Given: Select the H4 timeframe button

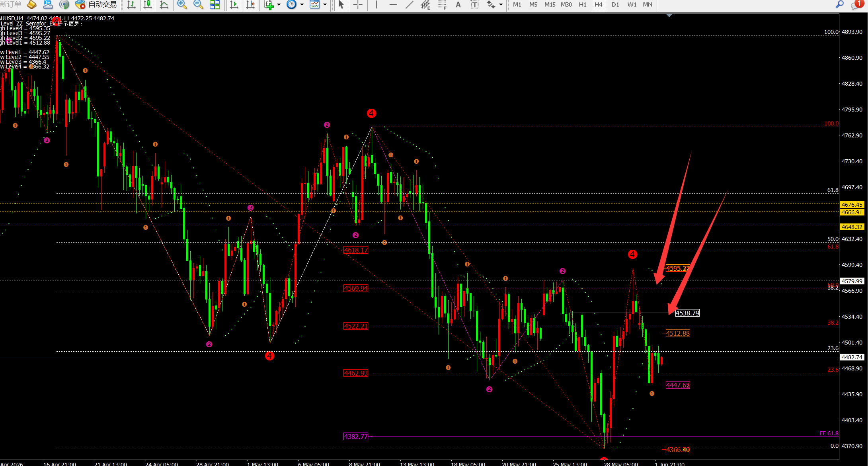Looking at the screenshot, I should coord(599,5).
